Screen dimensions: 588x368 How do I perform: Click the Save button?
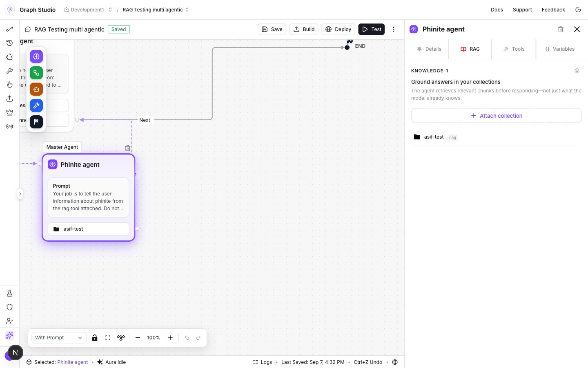point(272,29)
